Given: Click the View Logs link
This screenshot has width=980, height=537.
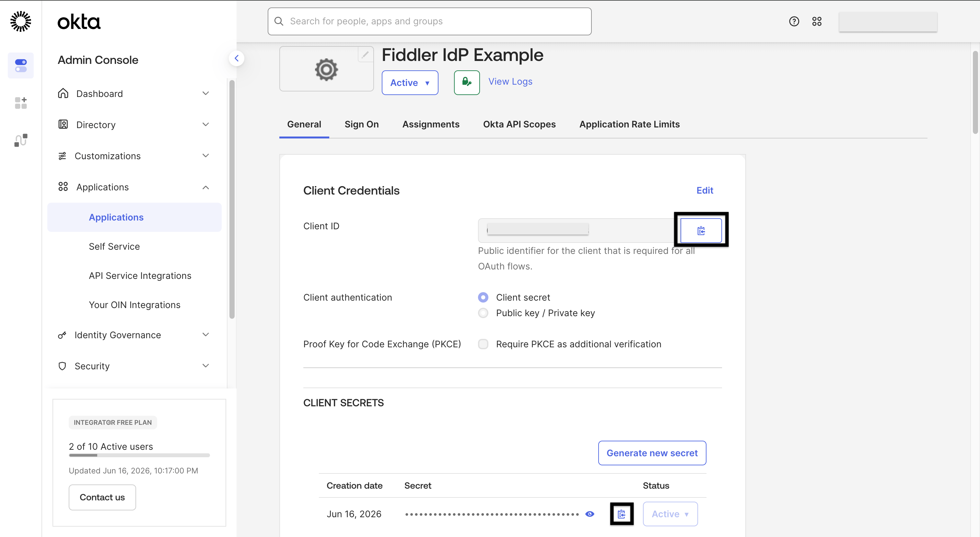Looking at the screenshot, I should (510, 81).
